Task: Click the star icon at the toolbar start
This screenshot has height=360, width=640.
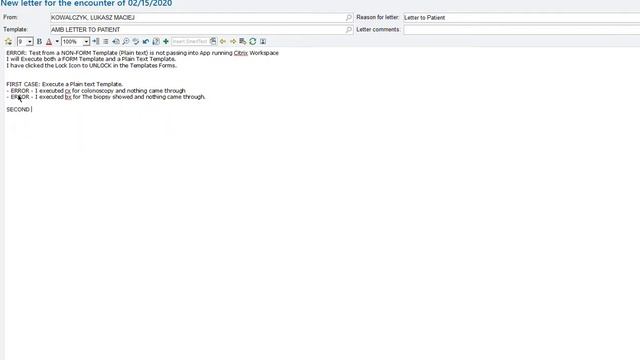Action: point(8,41)
